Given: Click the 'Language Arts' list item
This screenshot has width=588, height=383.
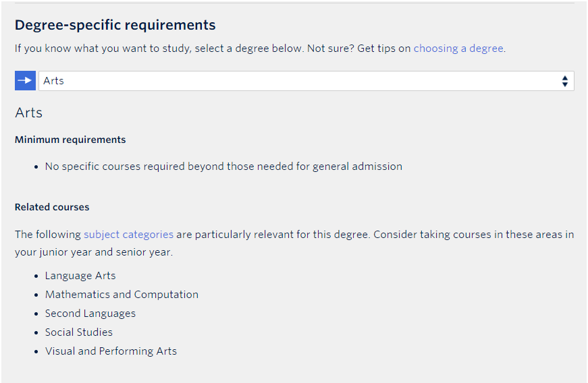Looking at the screenshot, I should 80,276.
